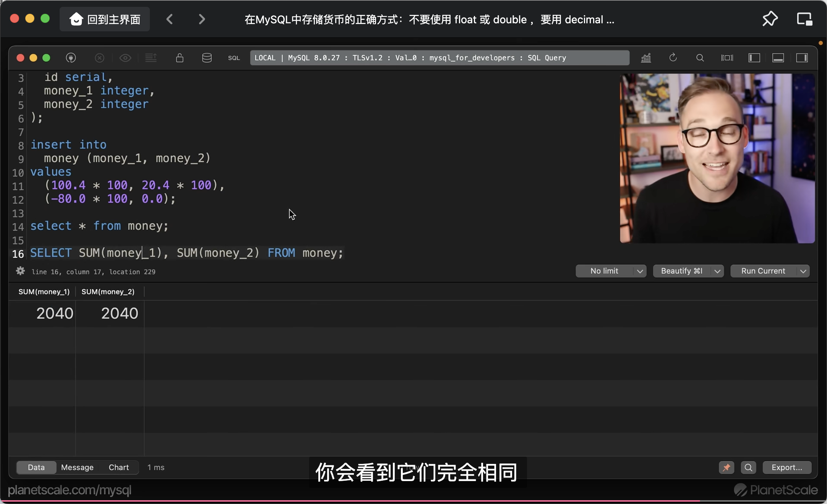
Task: Toggle the eye preview icon
Action: (x=125, y=58)
